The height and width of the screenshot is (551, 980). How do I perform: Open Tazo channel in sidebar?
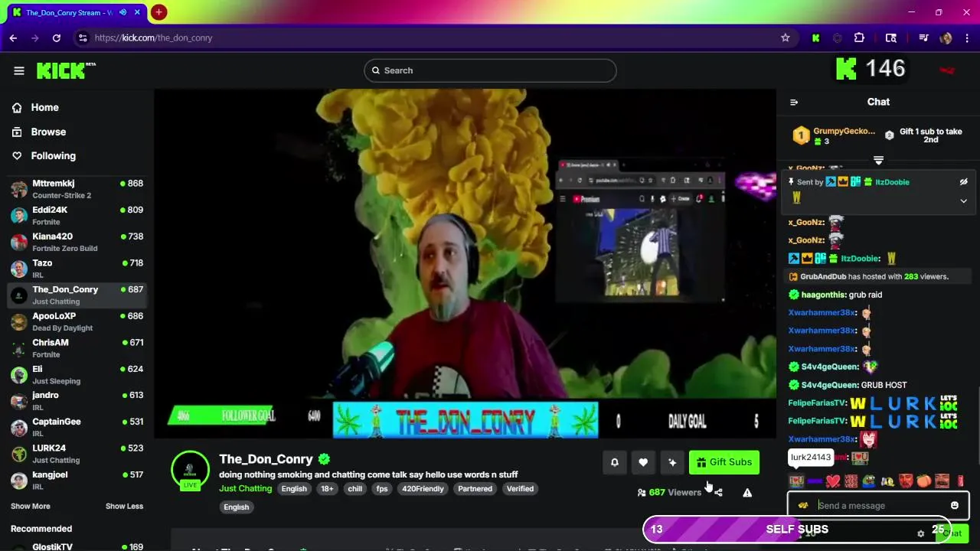point(77,269)
